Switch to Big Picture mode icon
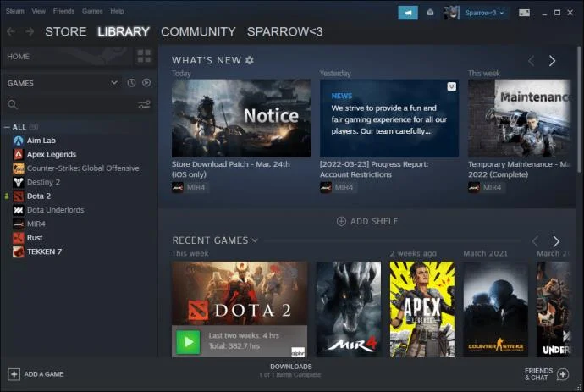Image resolution: width=584 pixels, height=392 pixels. tap(524, 13)
